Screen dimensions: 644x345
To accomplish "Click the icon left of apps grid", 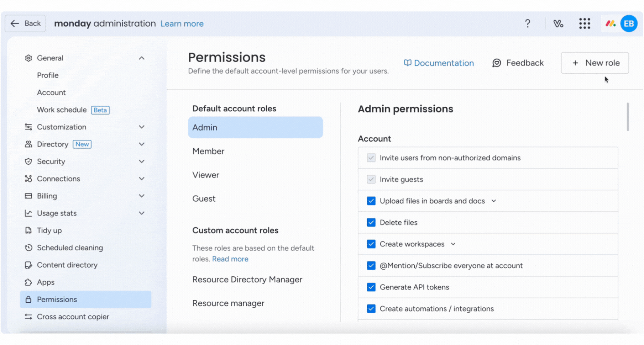I will [558, 23].
